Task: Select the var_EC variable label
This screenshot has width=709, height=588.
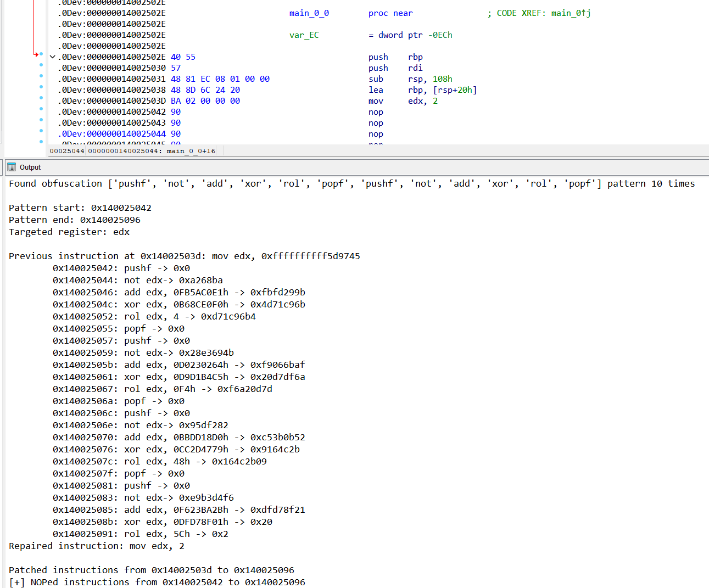Action: click(x=304, y=35)
